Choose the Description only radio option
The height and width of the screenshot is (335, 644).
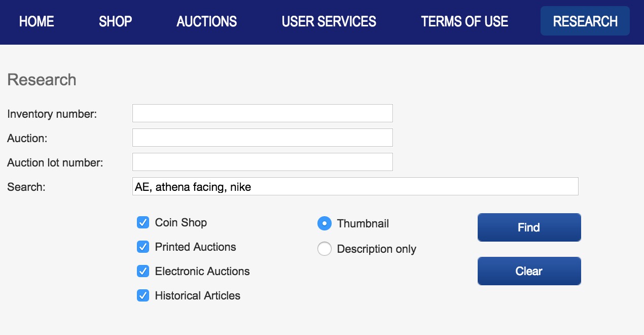(x=325, y=249)
